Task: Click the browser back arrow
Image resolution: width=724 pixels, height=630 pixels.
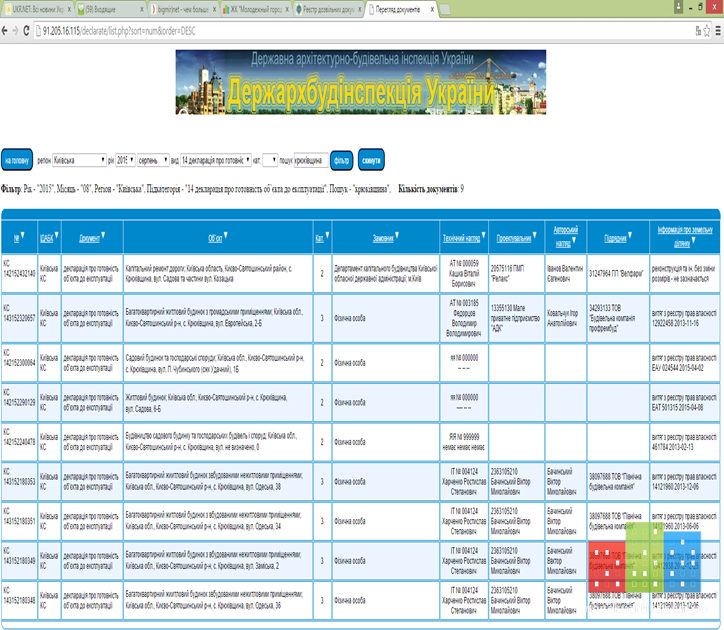Action: pos(5,31)
